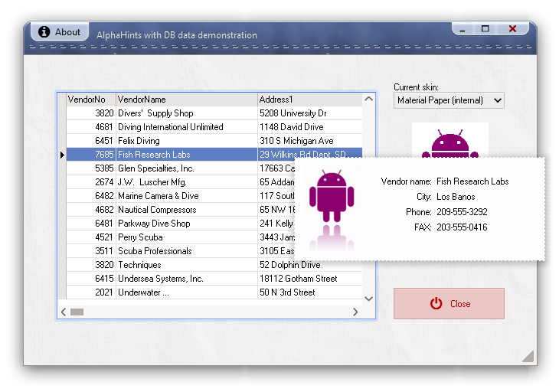Close window with red X icon
Image resolution: width=559 pixels, height=392 pixels.
[x=512, y=29]
